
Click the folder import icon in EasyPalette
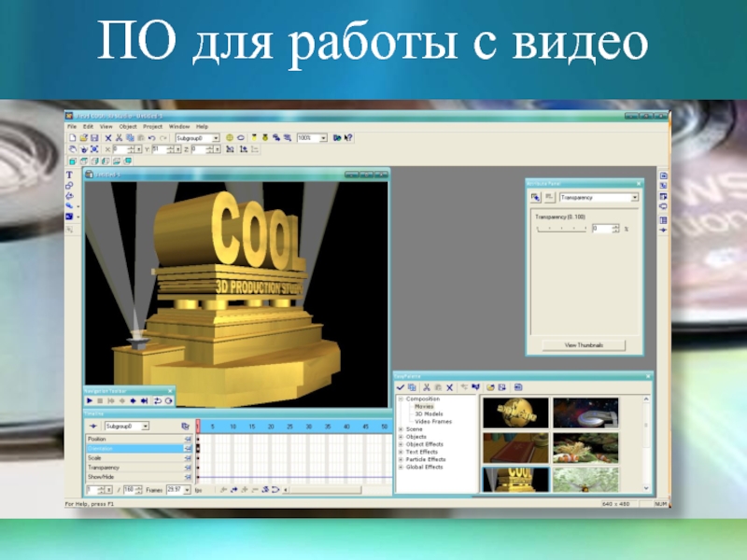[x=489, y=387]
